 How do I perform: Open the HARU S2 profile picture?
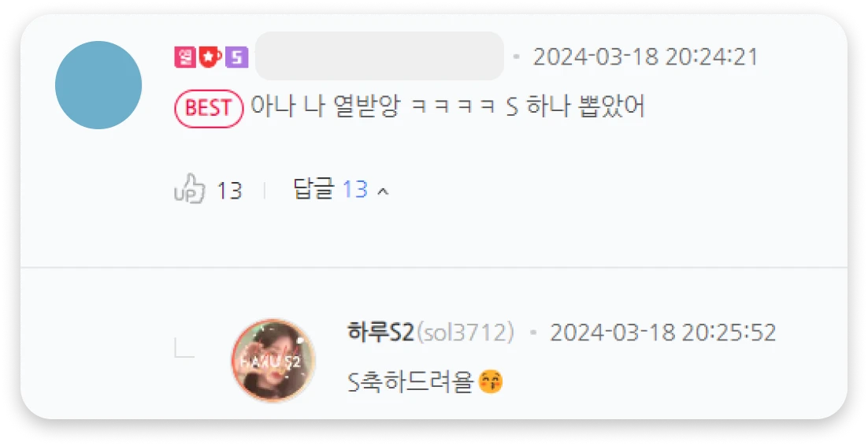(x=273, y=360)
